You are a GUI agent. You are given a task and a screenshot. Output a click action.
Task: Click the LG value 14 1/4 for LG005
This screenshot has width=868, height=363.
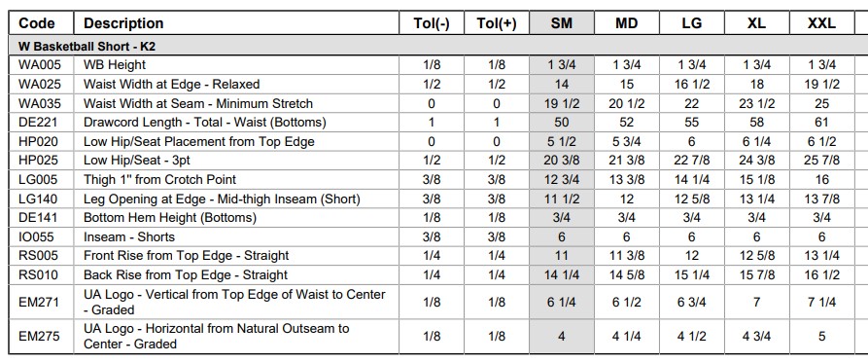coord(691,180)
